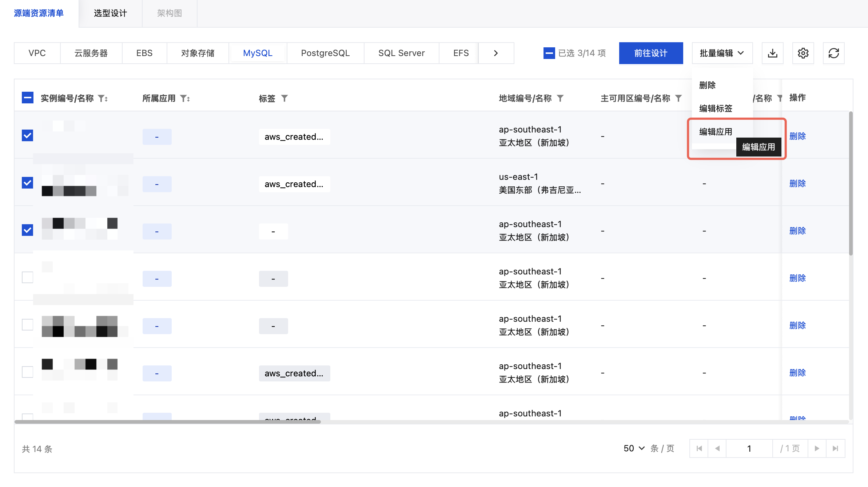Image resolution: width=868 pixels, height=487 pixels.
Task: Go to next page arrow
Action: [817, 448]
